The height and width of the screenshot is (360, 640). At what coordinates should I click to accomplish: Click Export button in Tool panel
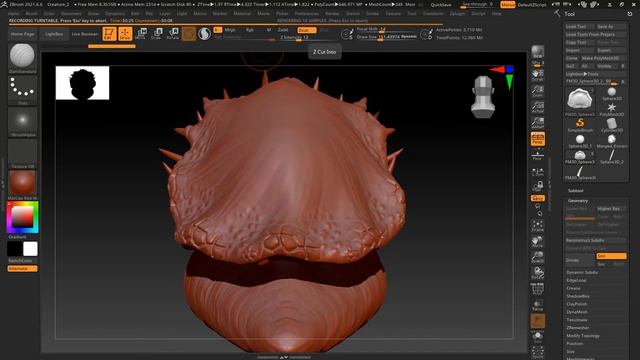tap(611, 50)
